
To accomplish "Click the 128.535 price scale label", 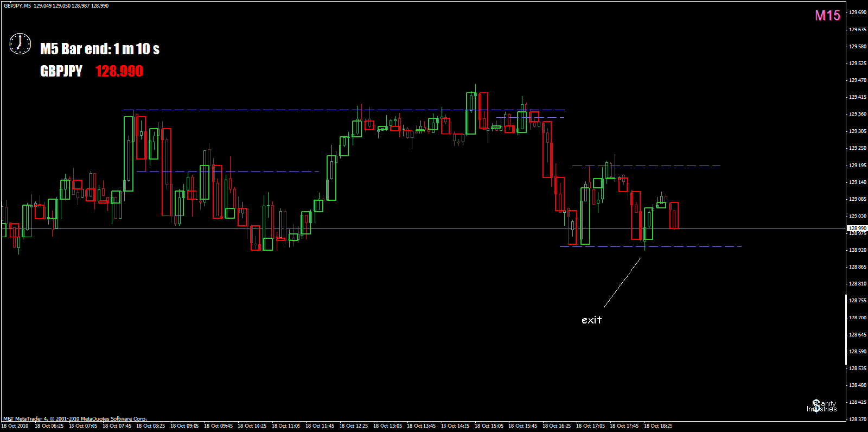I will (x=857, y=368).
